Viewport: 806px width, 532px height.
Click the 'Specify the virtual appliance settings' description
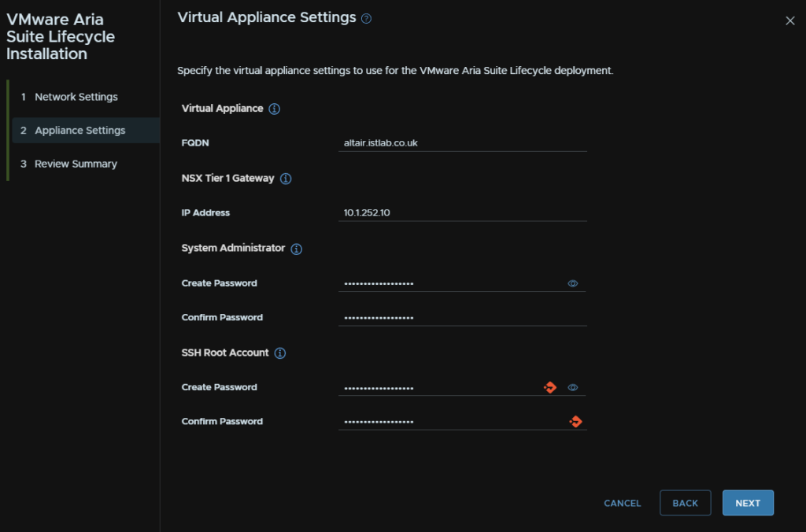point(395,70)
